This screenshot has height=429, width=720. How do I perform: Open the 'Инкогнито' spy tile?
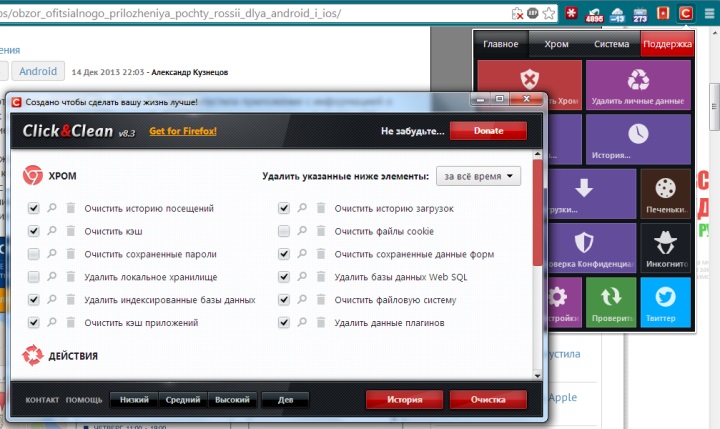665,248
